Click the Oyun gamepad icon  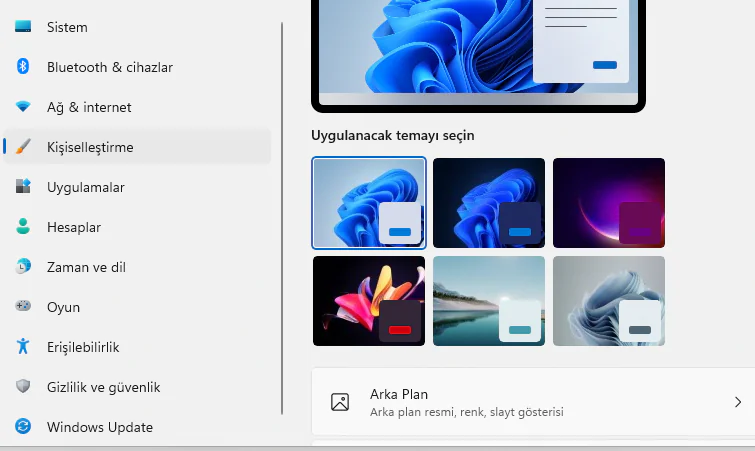pyautogui.click(x=23, y=307)
